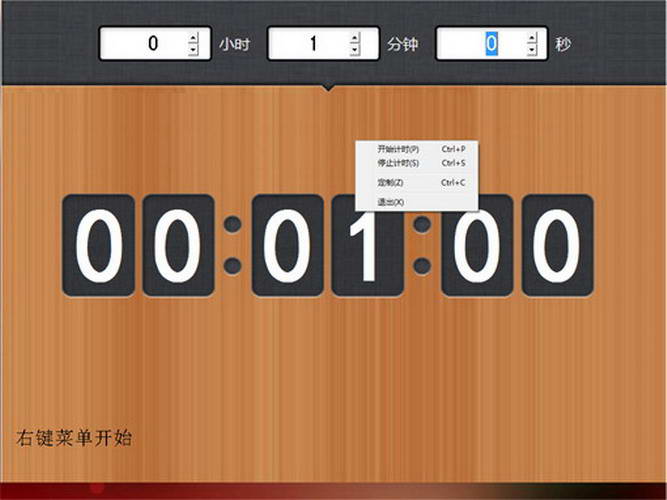Click the first hours digit tile
The width and height of the screenshot is (667, 500).
tap(99, 245)
